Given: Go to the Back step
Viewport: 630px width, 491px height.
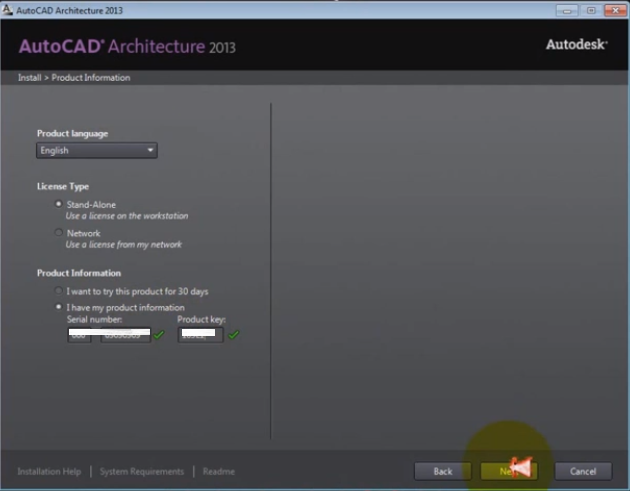Looking at the screenshot, I should [x=443, y=471].
